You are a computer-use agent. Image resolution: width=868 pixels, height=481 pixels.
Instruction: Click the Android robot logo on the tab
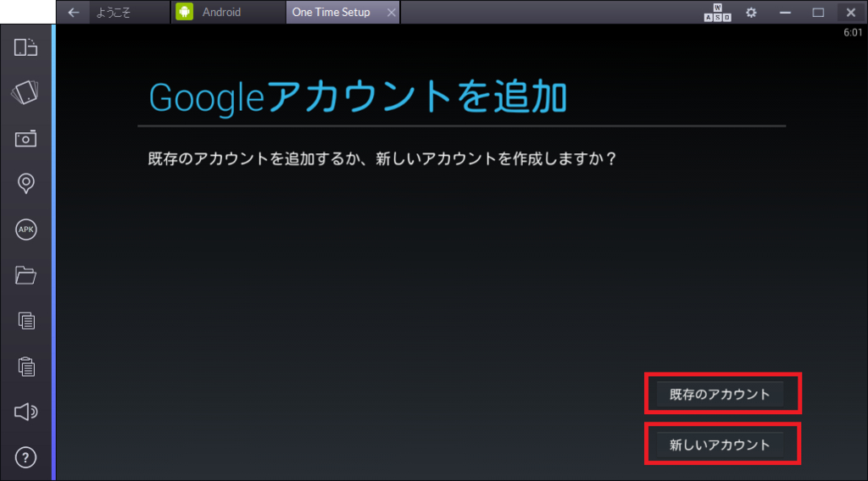pyautogui.click(x=184, y=12)
